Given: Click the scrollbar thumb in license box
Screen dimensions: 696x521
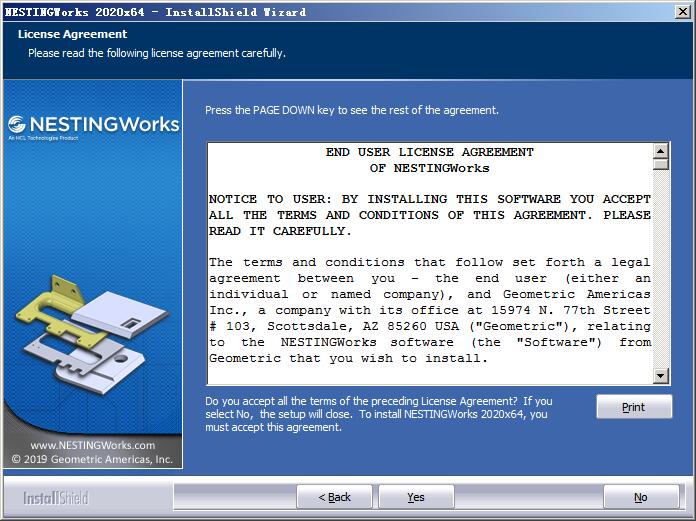Looking at the screenshot, I should tap(661, 164).
